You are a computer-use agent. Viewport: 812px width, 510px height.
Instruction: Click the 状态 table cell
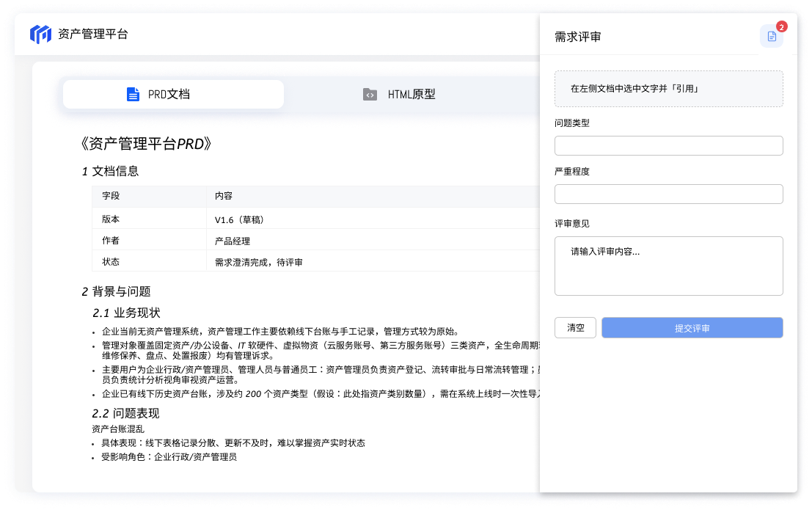coord(149,261)
